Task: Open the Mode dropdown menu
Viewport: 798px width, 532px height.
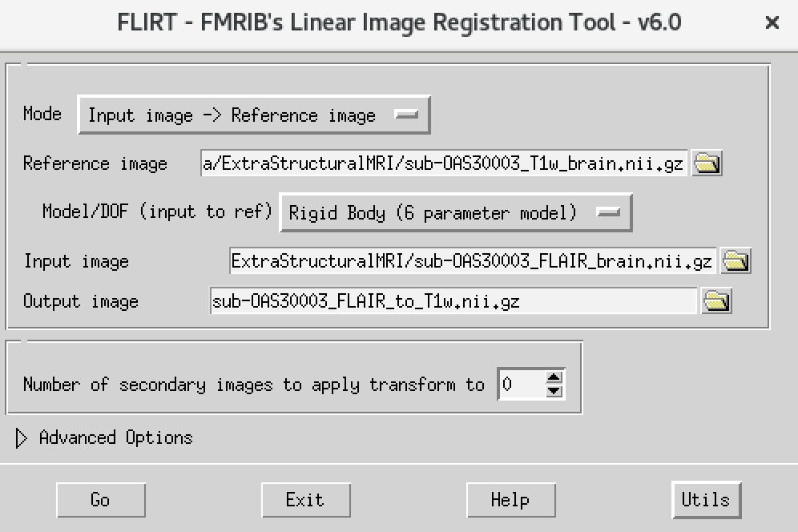Action: click(x=254, y=115)
